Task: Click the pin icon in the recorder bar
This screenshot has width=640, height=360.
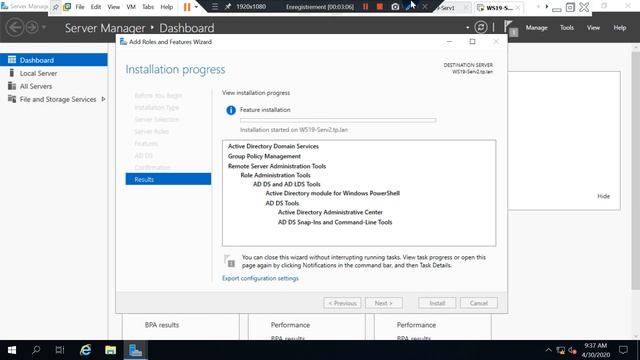Action: 228,7
